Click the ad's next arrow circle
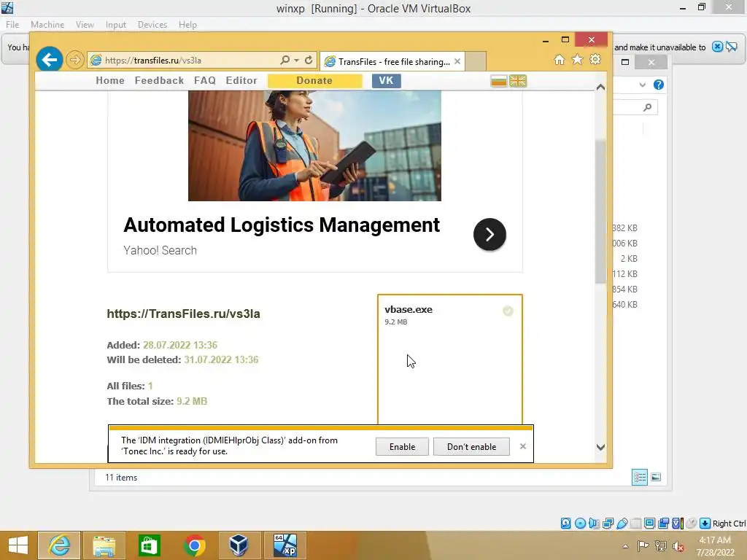747x560 pixels. pyautogui.click(x=489, y=234)
